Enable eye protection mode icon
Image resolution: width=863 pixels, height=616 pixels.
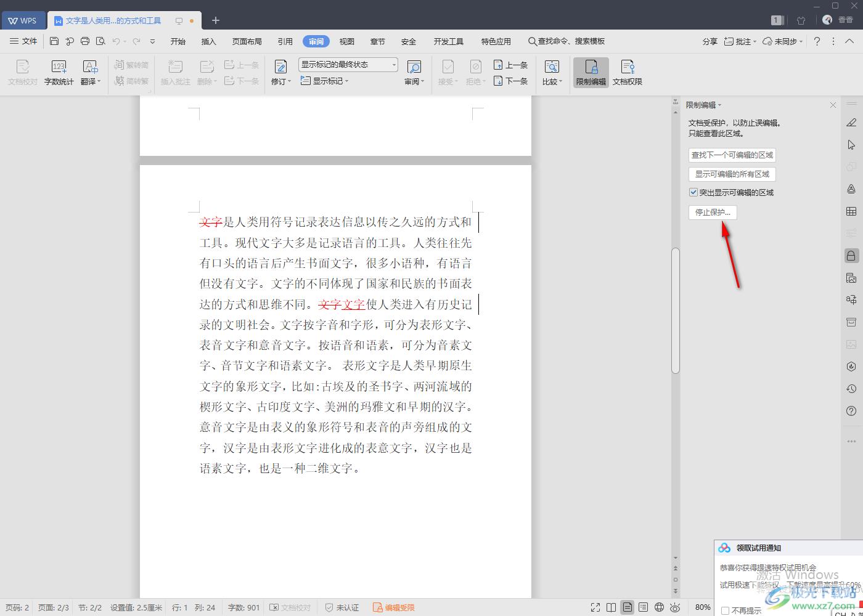point(676,607)
